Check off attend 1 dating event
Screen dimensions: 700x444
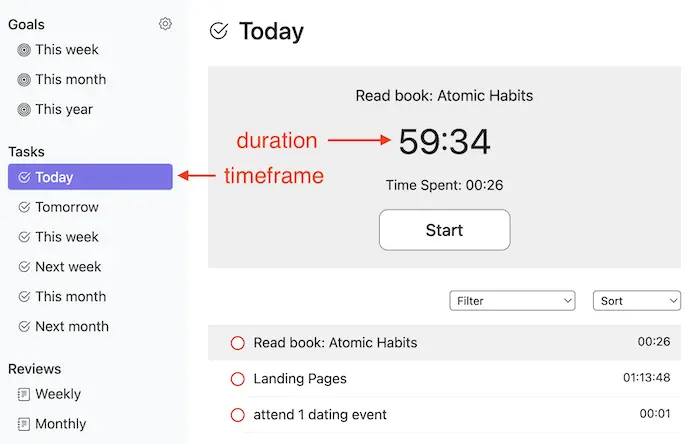tap(237, 415)
